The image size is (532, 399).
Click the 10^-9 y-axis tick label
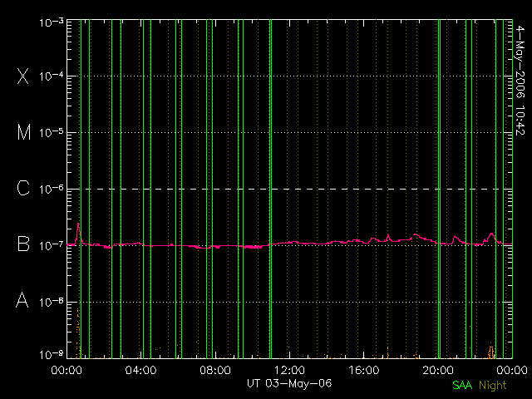click(52, 355)
